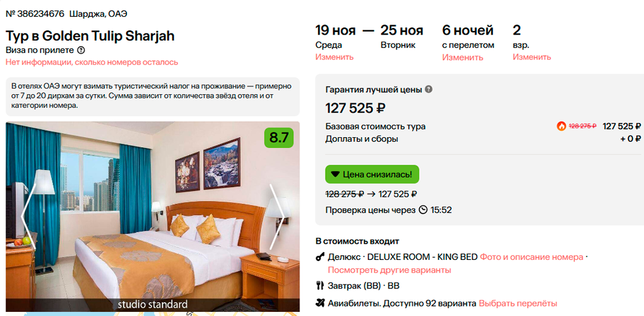Show the next hotel photo
Image resolution: width=644 pixels, height=316 pixels.
pyautogui.click(x=277, y=216)
